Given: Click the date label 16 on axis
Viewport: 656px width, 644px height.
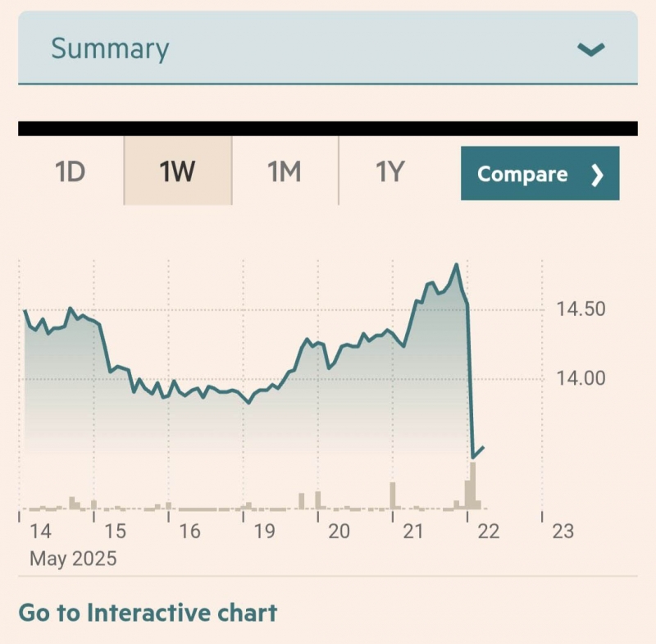Looking at the screenshot, I should pyautogui.click(x=189, y=531).
